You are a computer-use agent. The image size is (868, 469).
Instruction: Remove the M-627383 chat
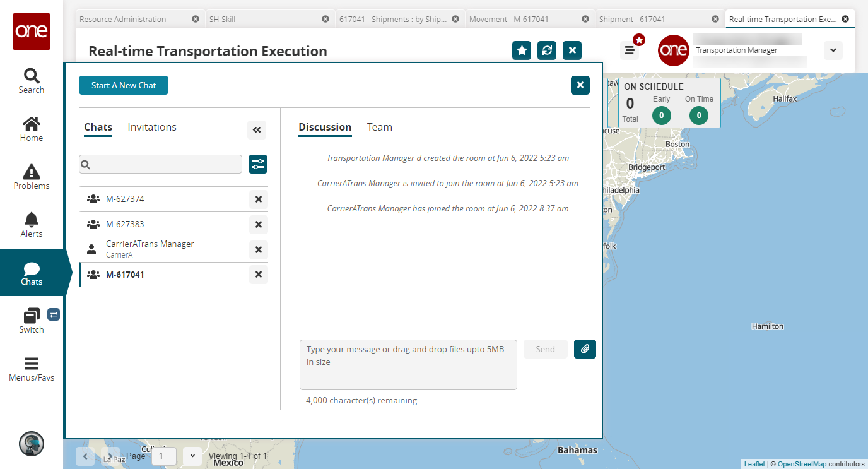[x=258, y=225]
